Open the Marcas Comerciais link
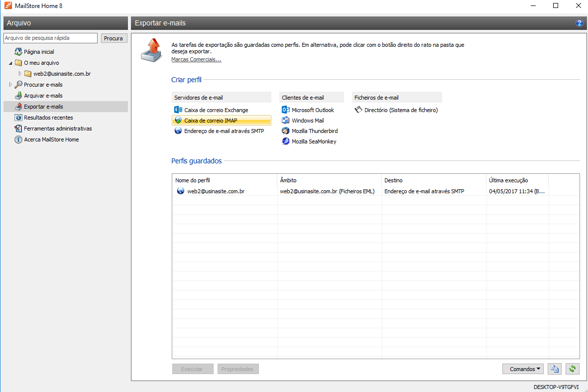The width and height of the screenshot is (588, 392). click(196, 60)
